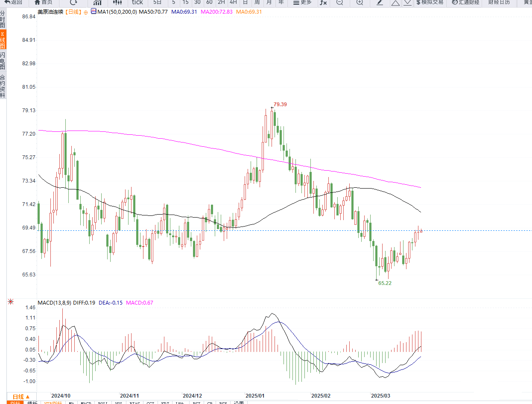This screenshot has width=532, height=404.
Task: Click the 86.84 price axis label
Action: pyautogui.click(x=28, y=17)
